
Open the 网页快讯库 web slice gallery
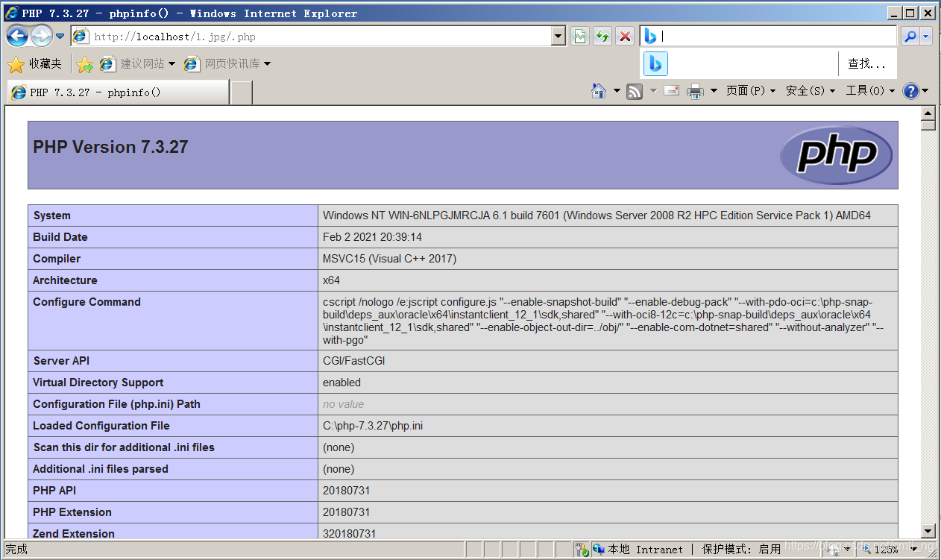[227, 64]
